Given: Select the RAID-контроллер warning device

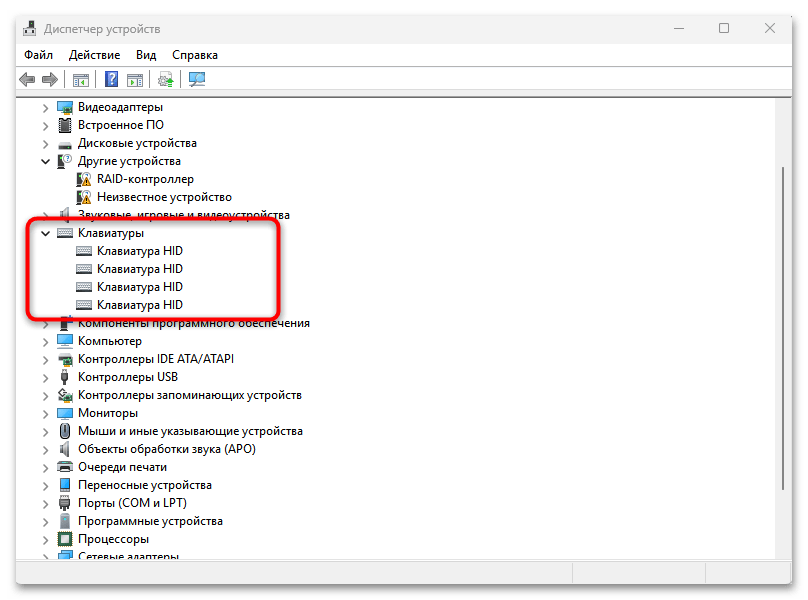Looking at the screenshot, I should click(x=145, y=179).
